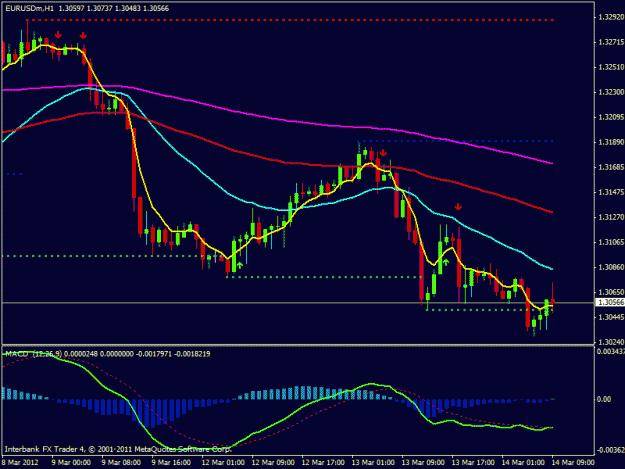This screenshot has height=469, width=625.
Task: Click the 14 Mar 01:00 time label
Action: [x=523, y=462]
